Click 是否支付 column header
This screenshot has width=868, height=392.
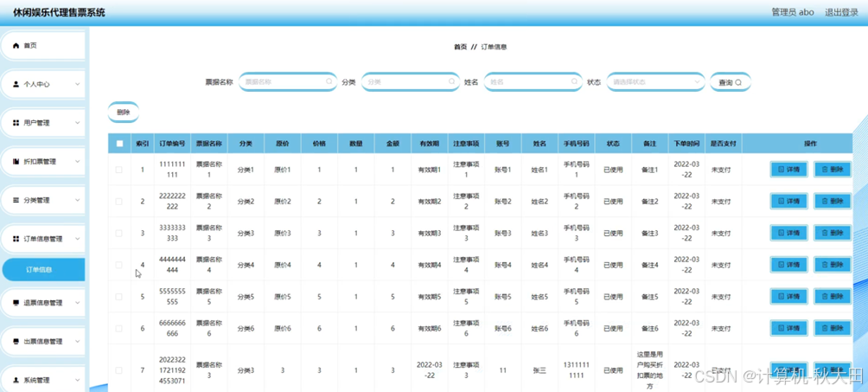[x=724, y=144]
